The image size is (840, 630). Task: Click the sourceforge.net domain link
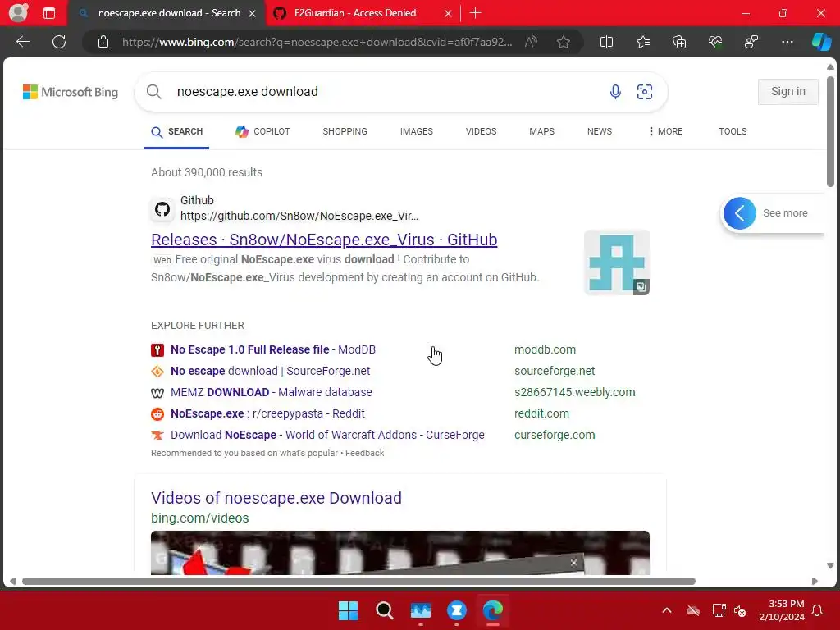555,371
